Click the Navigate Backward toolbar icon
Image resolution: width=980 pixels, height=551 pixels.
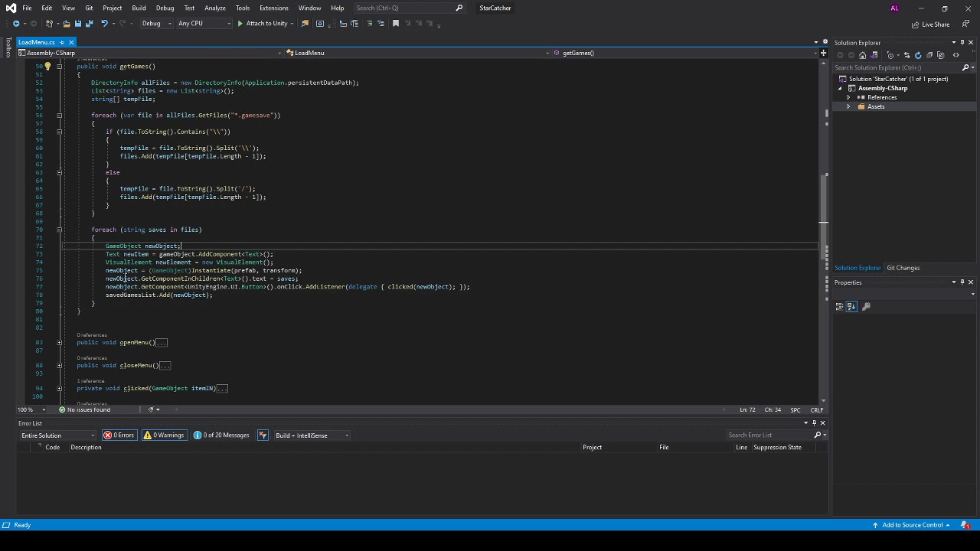tap(16, 24)
